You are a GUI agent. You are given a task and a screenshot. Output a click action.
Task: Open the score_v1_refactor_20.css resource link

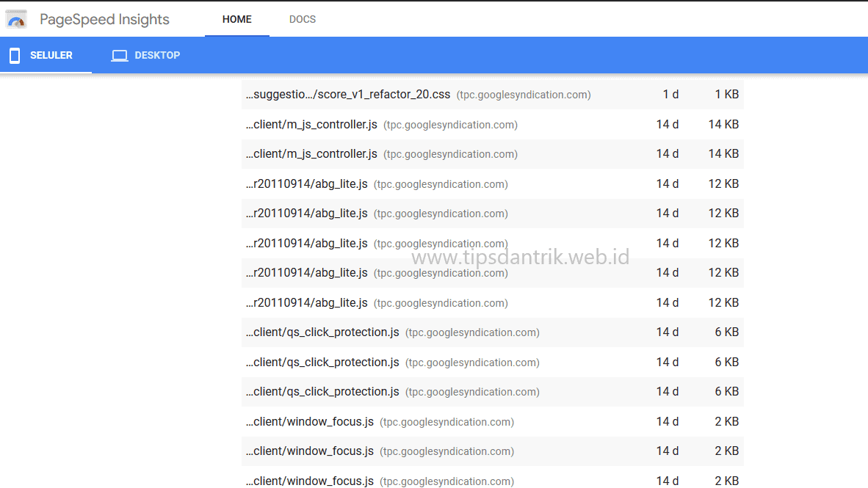[x=348, y=95]
